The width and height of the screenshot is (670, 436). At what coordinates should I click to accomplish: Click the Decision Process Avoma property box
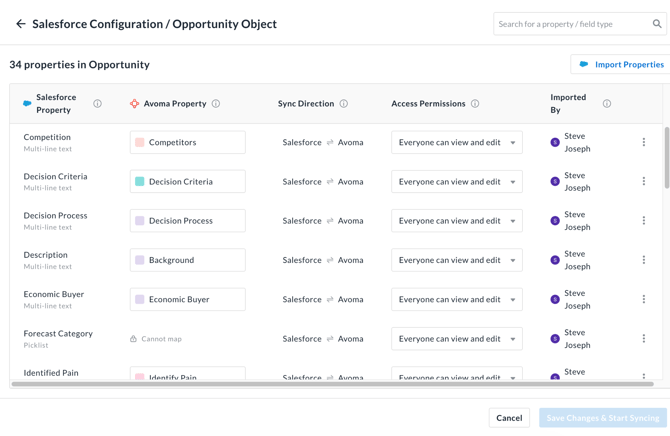[188, 221]
